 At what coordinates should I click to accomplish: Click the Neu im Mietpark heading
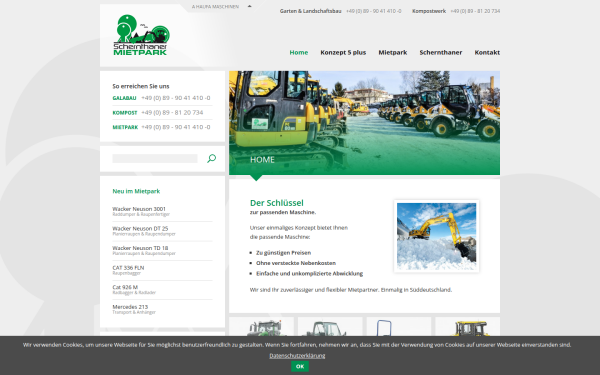[x=136, y=191]
